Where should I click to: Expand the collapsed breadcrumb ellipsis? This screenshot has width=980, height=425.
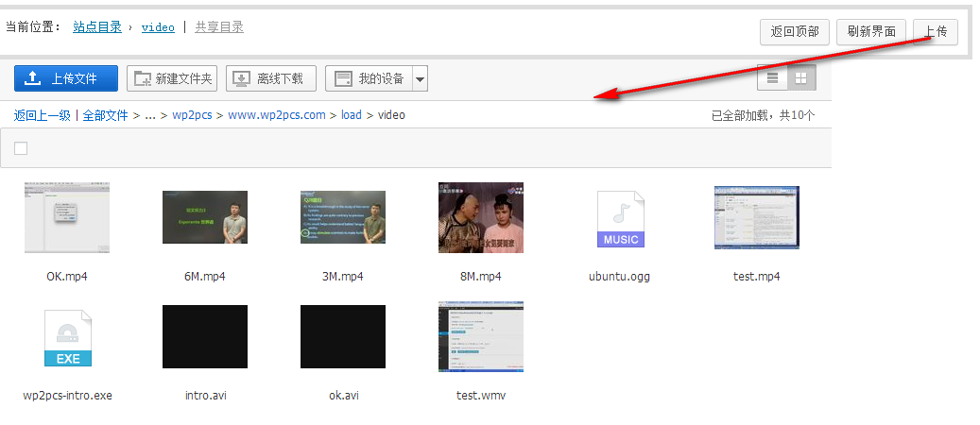tap(149, 115)
